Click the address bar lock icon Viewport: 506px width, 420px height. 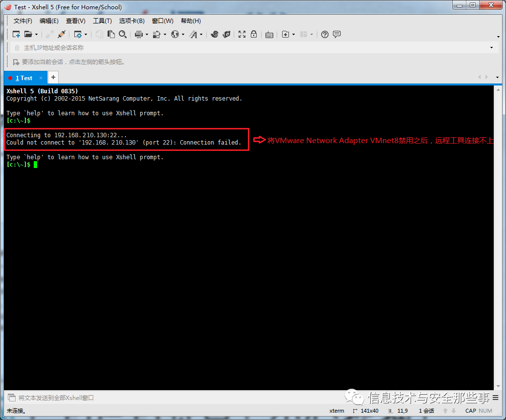(x=17, y=48)
